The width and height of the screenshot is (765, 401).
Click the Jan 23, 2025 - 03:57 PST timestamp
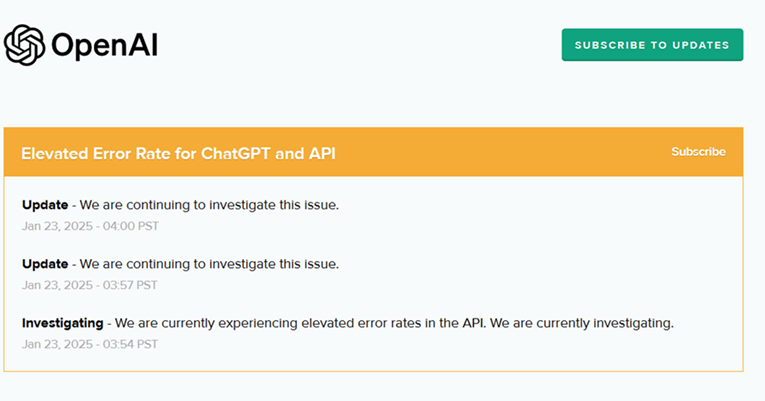click(90, 285)
